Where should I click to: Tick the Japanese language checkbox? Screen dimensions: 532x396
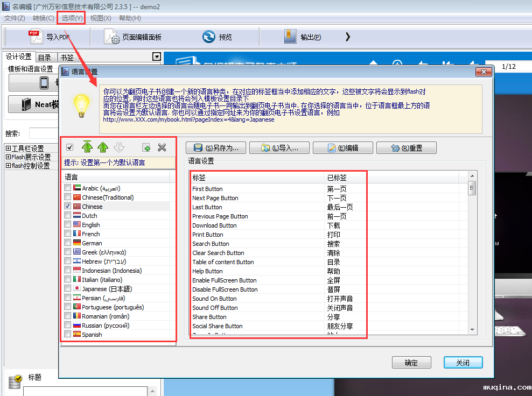(x=67, y=289)
